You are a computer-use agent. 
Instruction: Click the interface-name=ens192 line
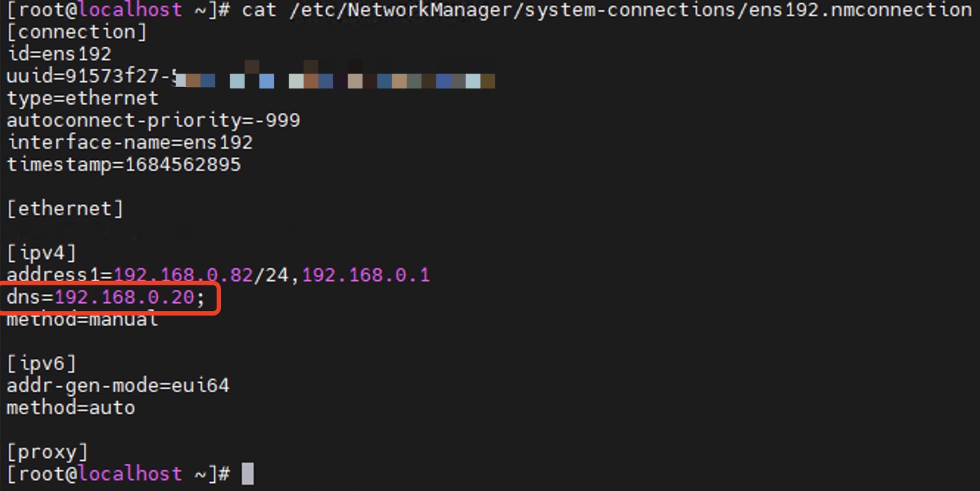point(130,143)
